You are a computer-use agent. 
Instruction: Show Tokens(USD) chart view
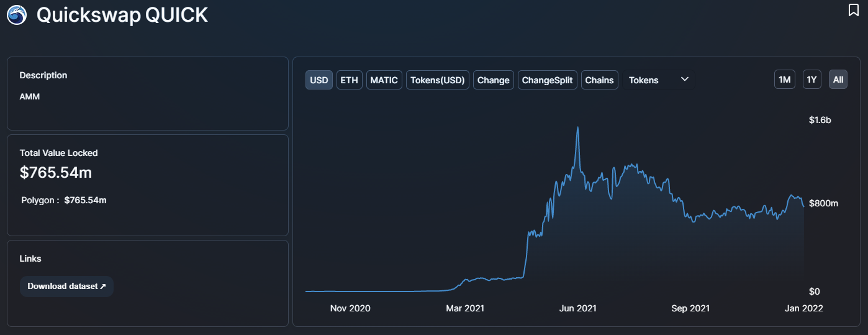438,80
